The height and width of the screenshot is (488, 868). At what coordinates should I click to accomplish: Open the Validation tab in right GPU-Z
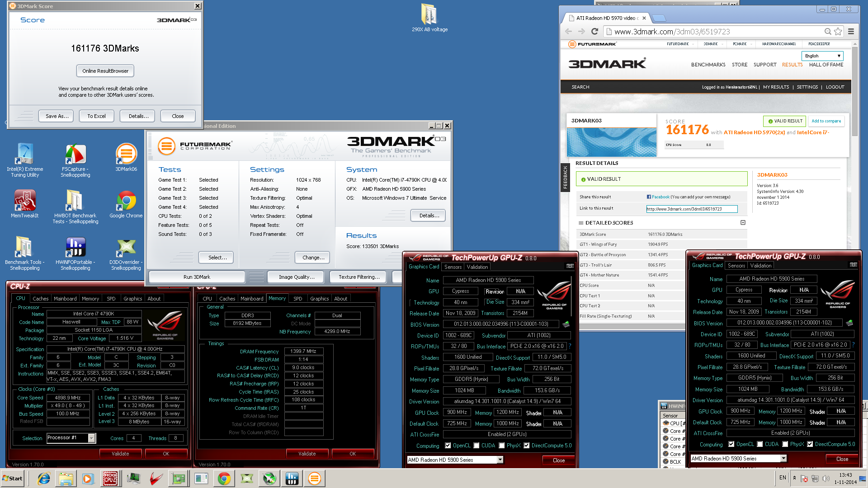761,266
